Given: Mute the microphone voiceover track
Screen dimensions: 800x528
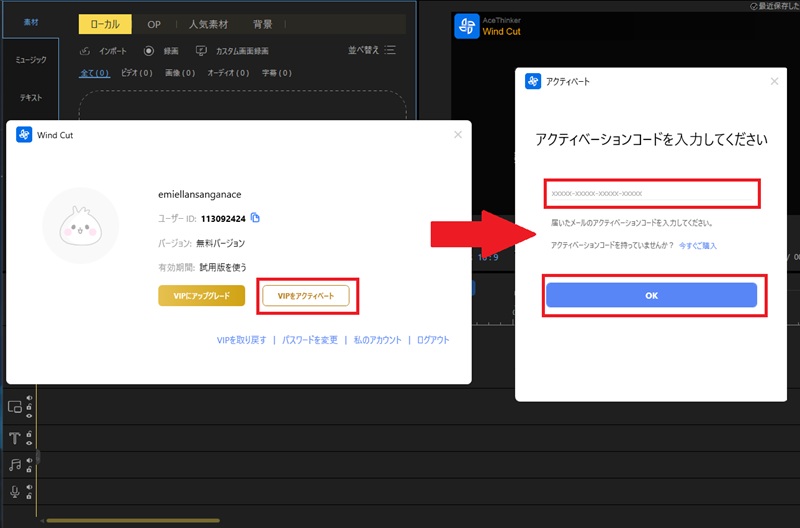Looking at the screenshot, I should 29,487.
